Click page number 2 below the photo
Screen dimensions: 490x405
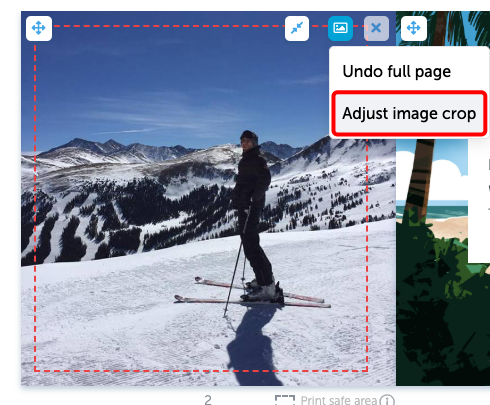click(x=208, y=400)
